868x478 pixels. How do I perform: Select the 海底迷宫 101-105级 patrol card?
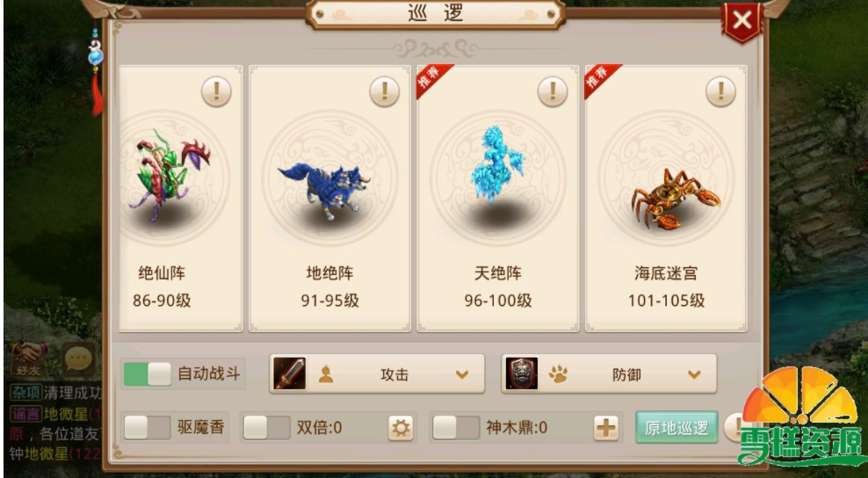(x=667, y=199)
